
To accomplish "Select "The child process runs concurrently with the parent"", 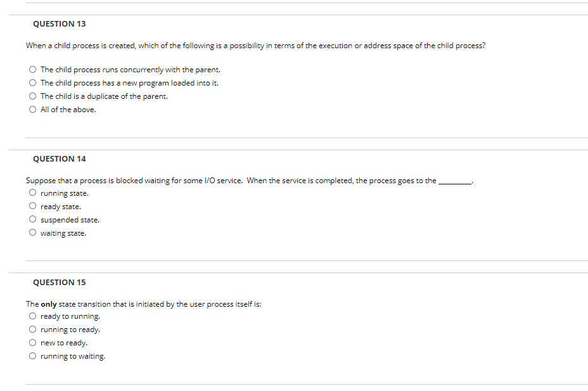I will (x=32, y=69).
